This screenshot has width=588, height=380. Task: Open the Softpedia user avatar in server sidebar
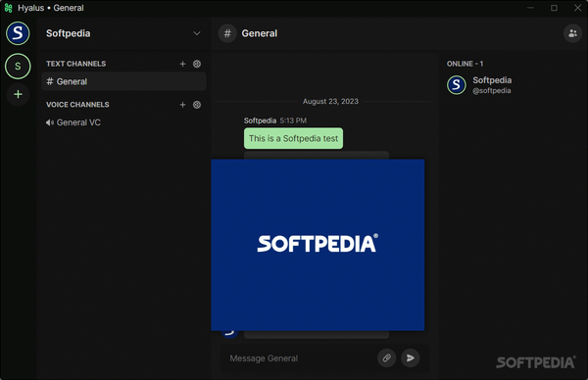18,33
